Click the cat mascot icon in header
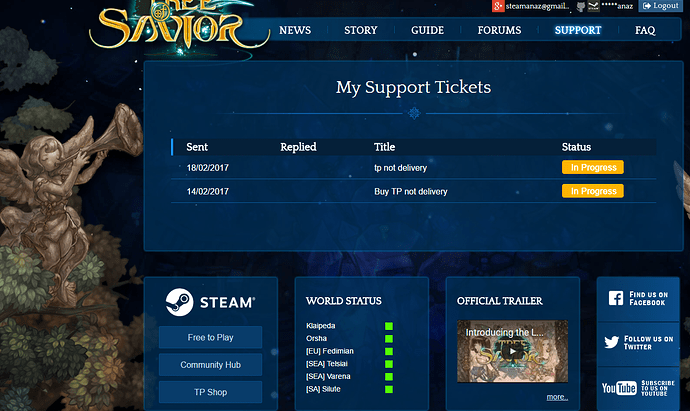The width and height of the screenshot is (690, 411). tap(581, 6)
